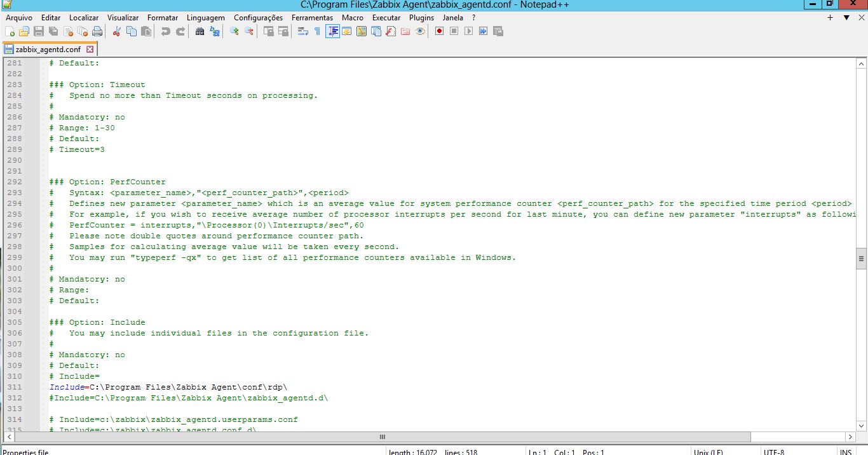The image size is (868, 455).
Task: Open the ? help menu
Action: tap(473, 18)
